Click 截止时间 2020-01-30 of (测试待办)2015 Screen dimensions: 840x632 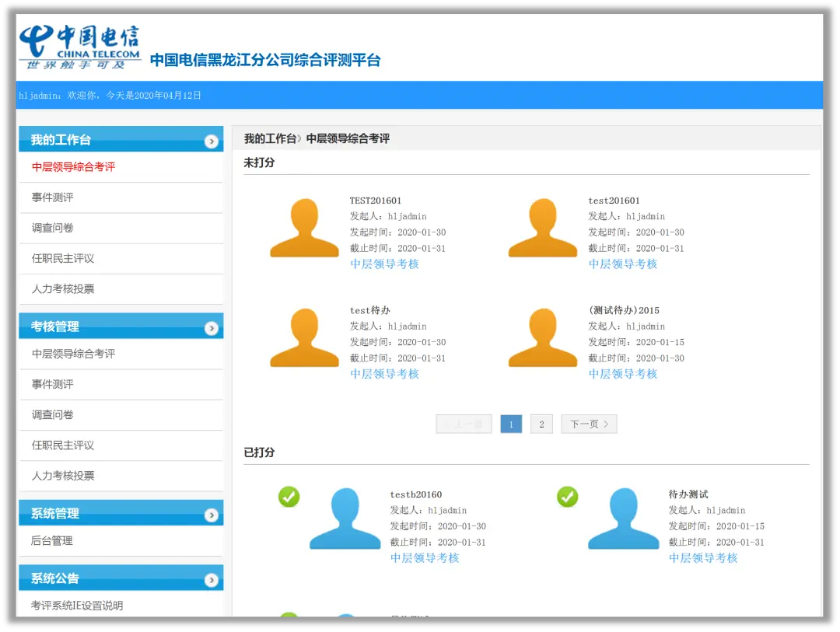click(x=636, y=358)
